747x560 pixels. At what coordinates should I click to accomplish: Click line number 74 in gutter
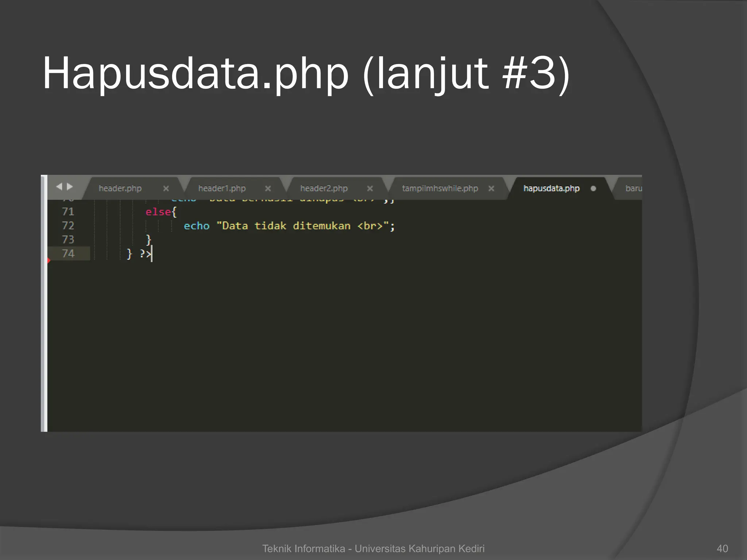pyautogui.click(x=68, y=253)
